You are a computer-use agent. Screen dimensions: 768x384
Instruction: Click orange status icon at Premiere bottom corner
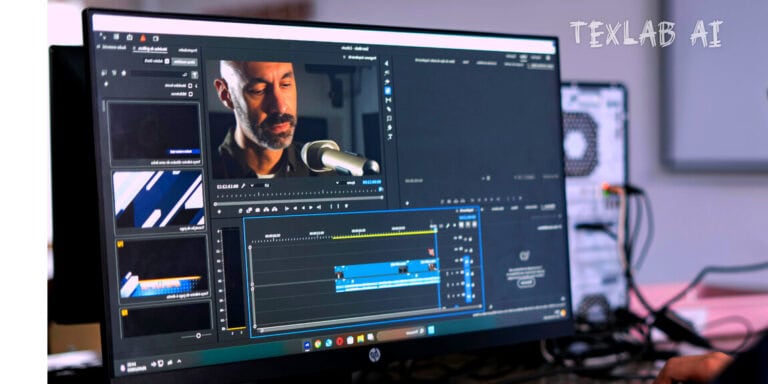point(563,313)
